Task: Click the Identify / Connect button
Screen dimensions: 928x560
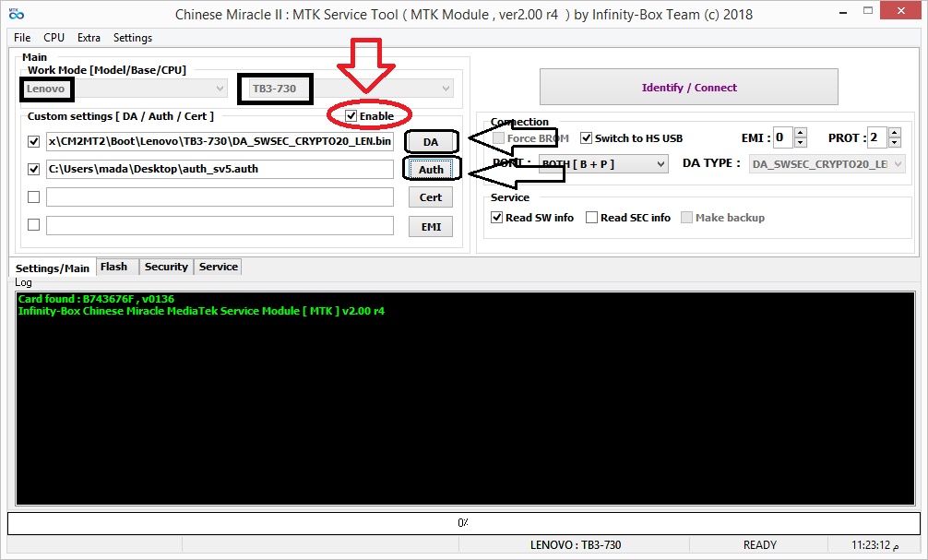Action: click(x=689, y=87)
